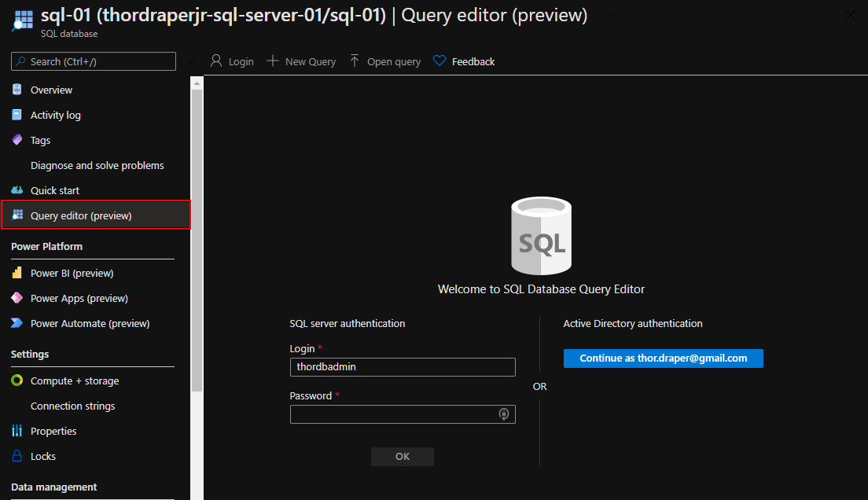Click the password reveal icon in Password field

click(504, 414)
